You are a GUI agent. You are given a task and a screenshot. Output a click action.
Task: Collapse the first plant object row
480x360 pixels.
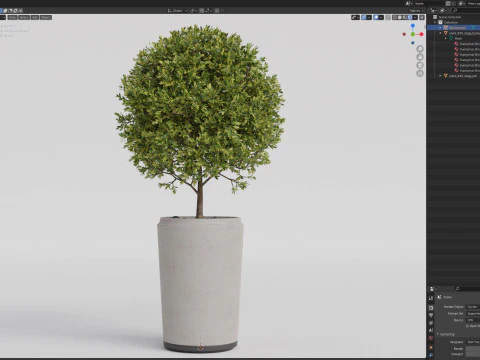[441, 33]
